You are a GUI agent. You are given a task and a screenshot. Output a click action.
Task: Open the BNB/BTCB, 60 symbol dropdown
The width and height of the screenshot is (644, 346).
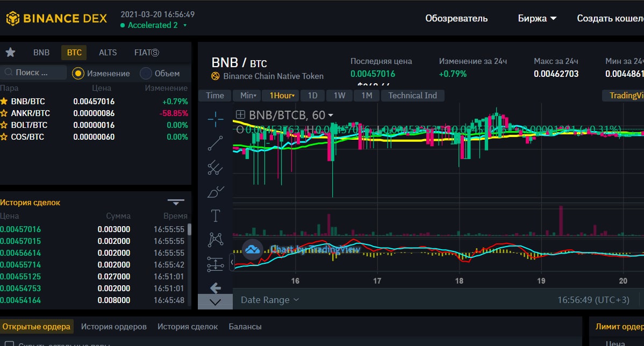point(291,115)
